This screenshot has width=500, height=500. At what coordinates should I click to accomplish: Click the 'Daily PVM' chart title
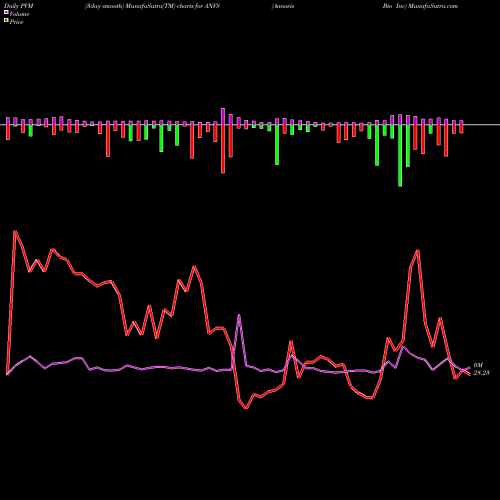19,6
